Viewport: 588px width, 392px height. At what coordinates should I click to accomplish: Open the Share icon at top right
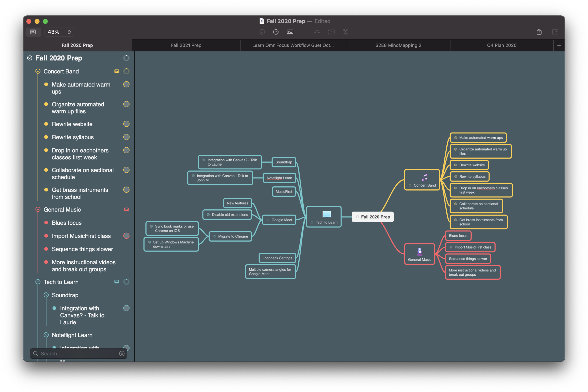pos(539,32)
